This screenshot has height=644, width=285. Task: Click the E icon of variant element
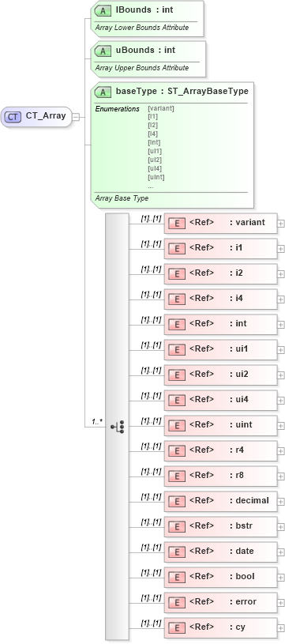(177, 224)
